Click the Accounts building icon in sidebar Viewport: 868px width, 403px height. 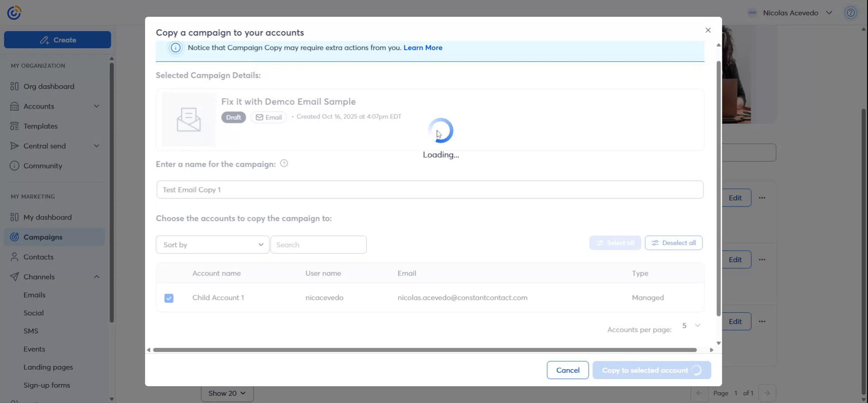coord(14,106)
